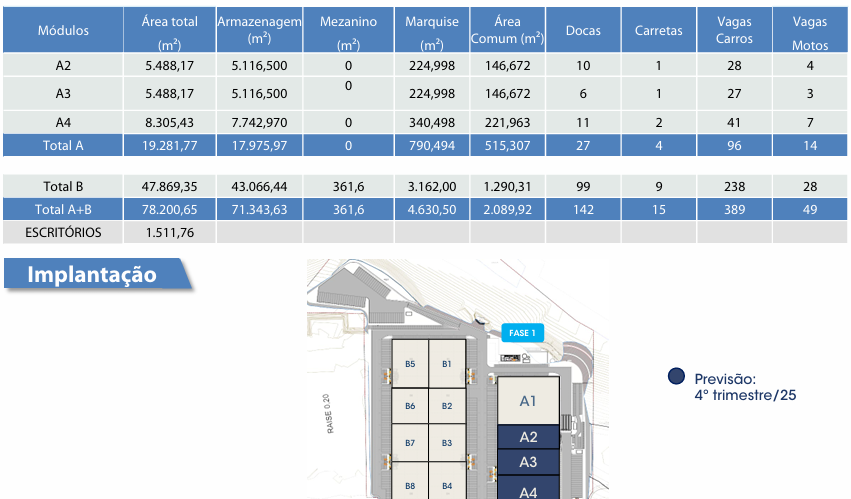Click the A4 row label in the table
The image size is (851, 499).
(x=63, y=123)
